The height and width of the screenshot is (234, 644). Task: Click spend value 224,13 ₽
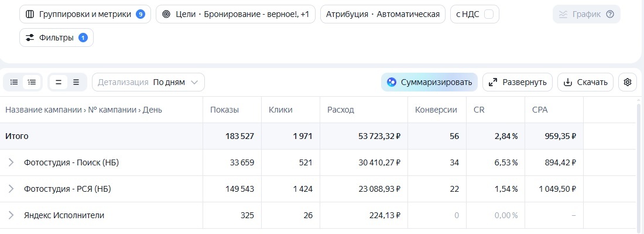click(x=385, y=215)
